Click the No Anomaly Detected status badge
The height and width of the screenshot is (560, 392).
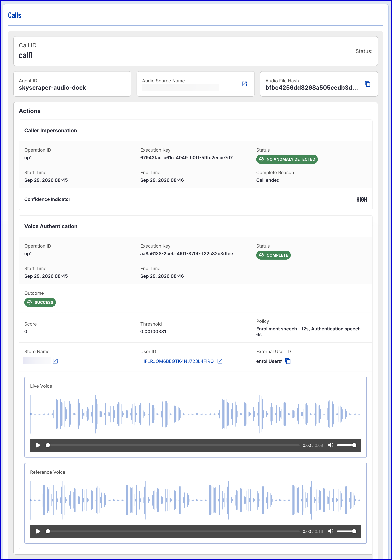[287, 159]
